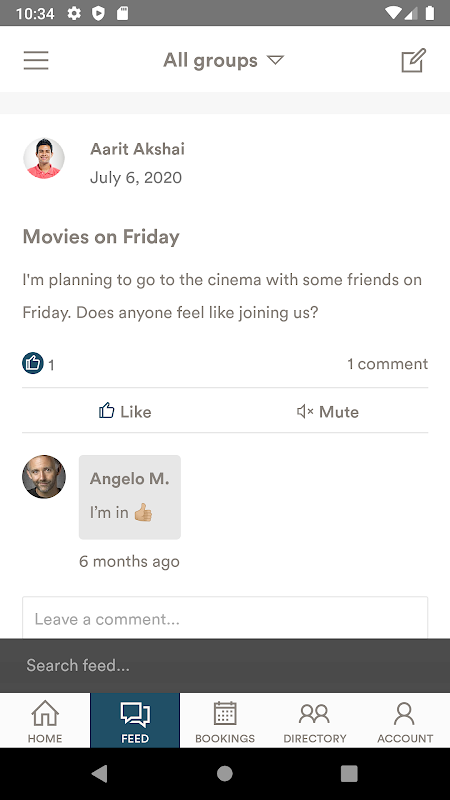Open Angelo M.'s avatar
This screenshot has width=450, height=800.
click(44, 477)
